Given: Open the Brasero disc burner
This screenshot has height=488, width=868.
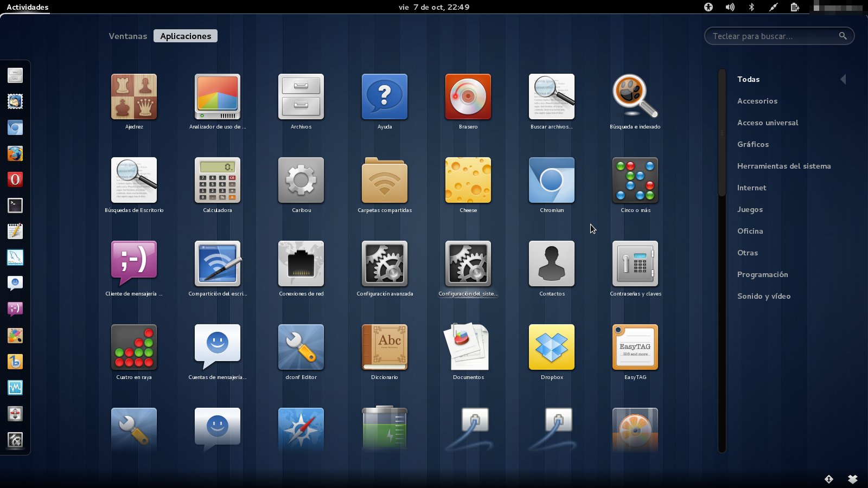Looking at the screenshot, I should coord(468,97).
